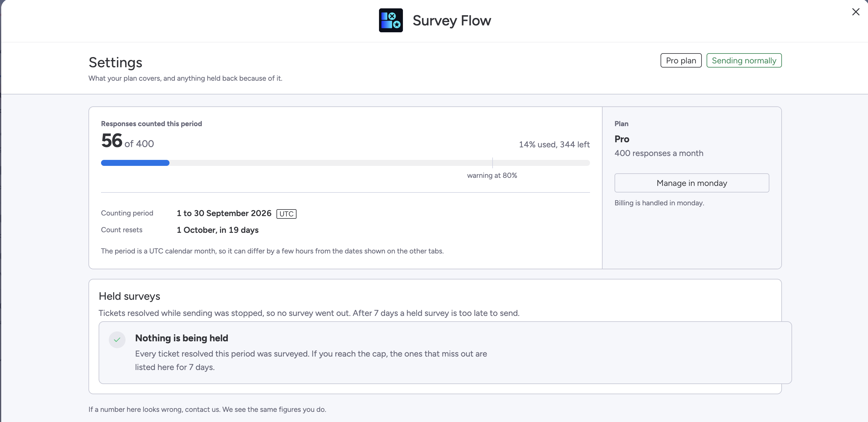Click the Pro plan badge
This screenshot has width=868, height=422.
[x=681, y=61]
